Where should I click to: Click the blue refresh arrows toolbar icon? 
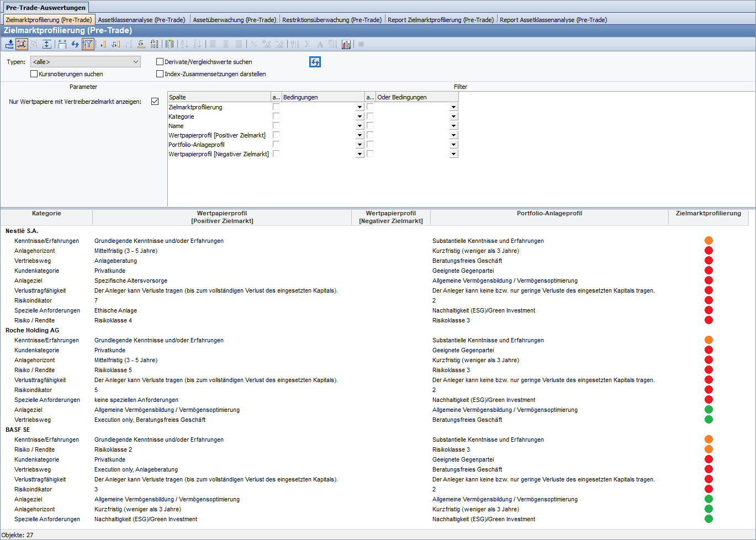point(75,44)
